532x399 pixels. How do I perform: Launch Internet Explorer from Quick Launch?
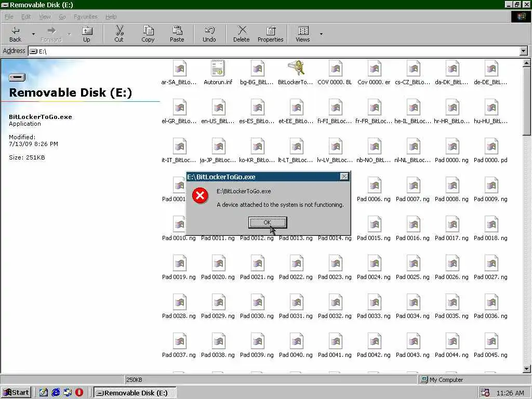[x=56, y=393]
